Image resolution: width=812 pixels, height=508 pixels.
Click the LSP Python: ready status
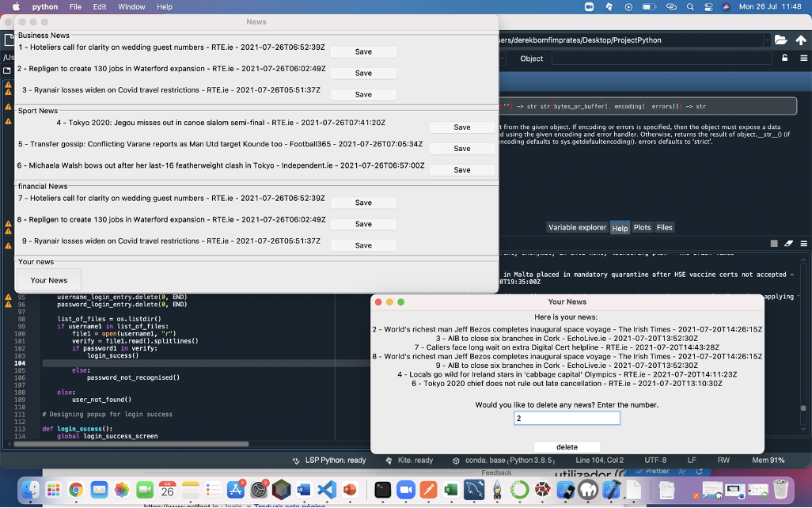[x=330, y=461]
